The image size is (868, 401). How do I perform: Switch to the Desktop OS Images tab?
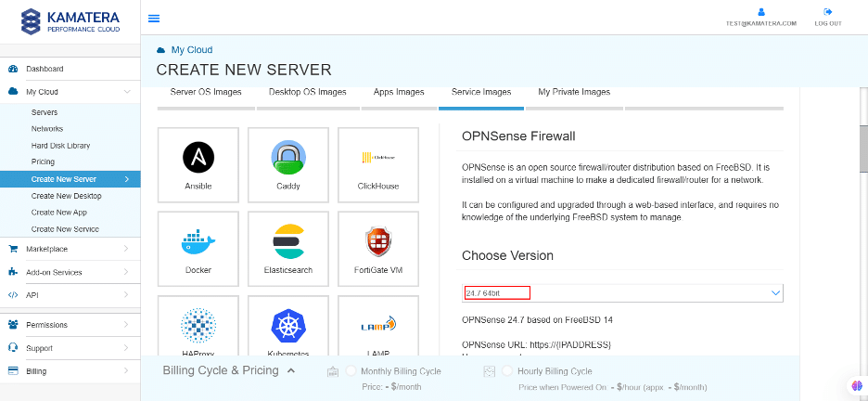308,93
